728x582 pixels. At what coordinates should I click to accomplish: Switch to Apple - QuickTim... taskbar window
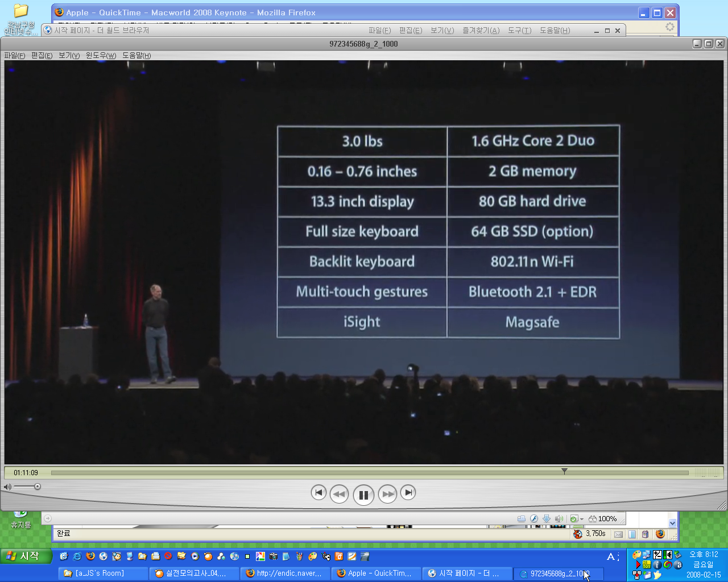pos(376,573)
